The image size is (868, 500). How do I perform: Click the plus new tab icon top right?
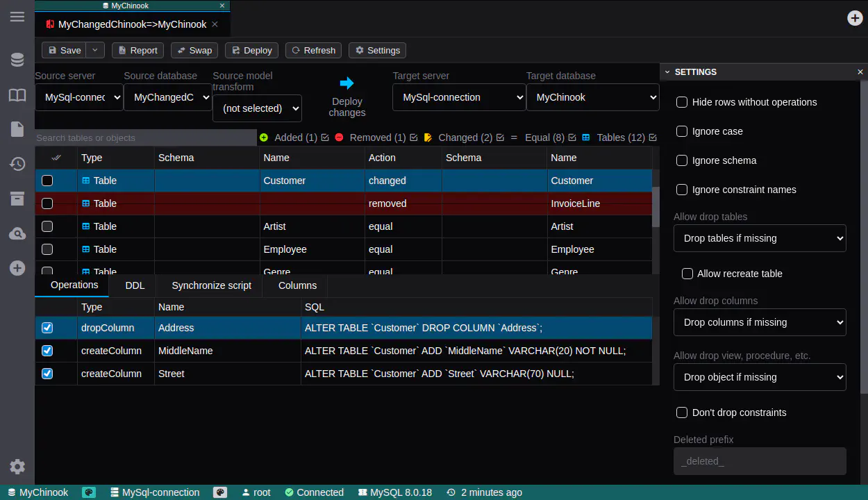(855, 18)
